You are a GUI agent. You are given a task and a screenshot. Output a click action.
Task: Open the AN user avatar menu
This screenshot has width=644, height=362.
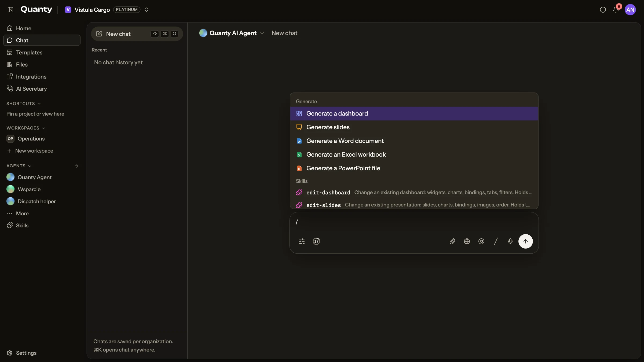click(x=630, y=10)
